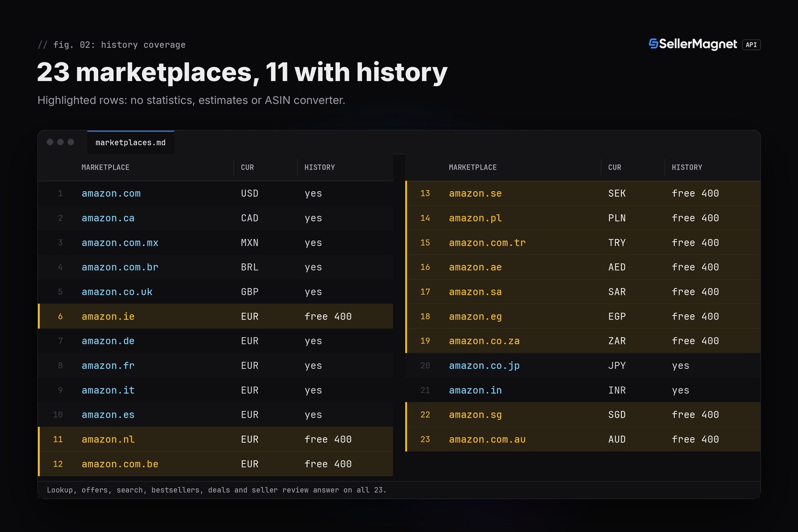
Task: Click amazon.de marketplace name
Action: [108, 341]
